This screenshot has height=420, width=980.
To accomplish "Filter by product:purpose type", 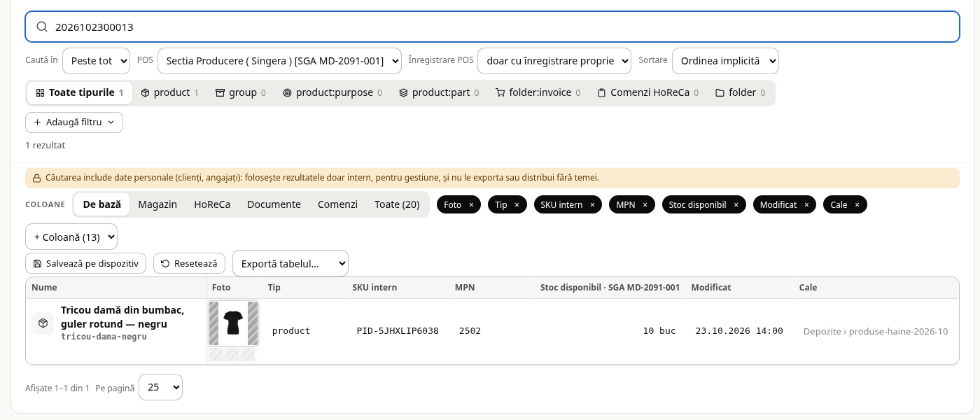I will coord(332,92).
